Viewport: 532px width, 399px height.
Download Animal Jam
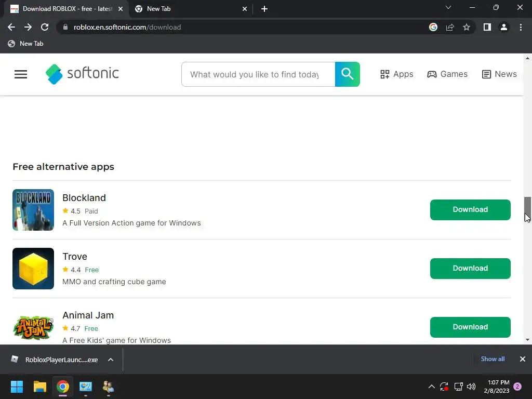(470, 327)
